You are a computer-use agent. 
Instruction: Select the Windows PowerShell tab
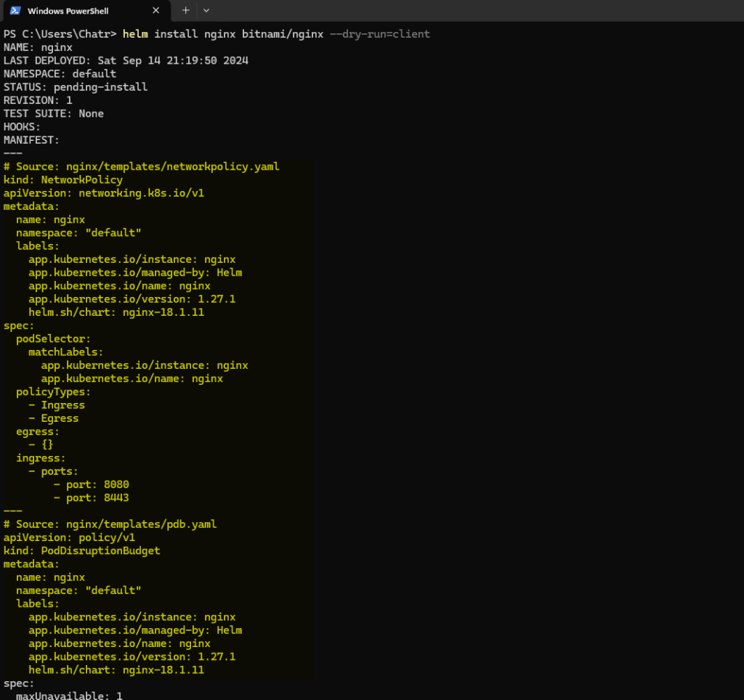pos(86,10)
